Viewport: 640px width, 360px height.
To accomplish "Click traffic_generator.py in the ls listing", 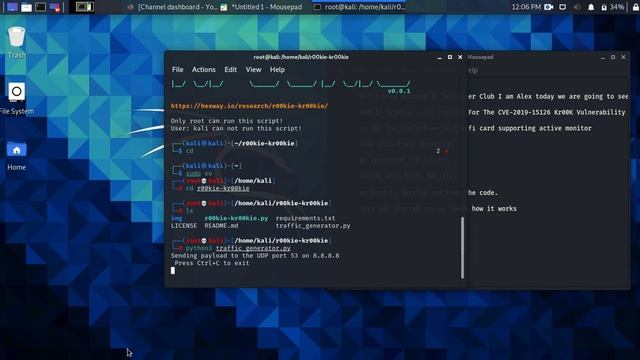I will (x=313, y=225).
